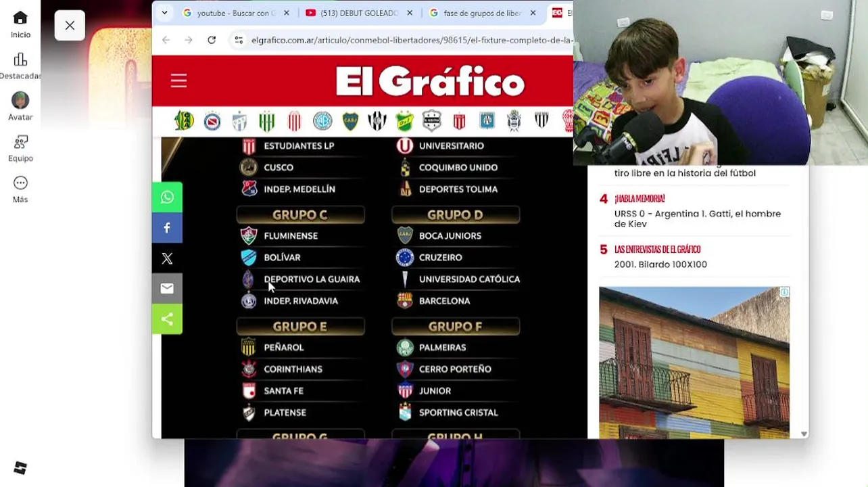
Task: Select the Atlético Tucumán crest in team bar
Action: (x=239, y=121)
